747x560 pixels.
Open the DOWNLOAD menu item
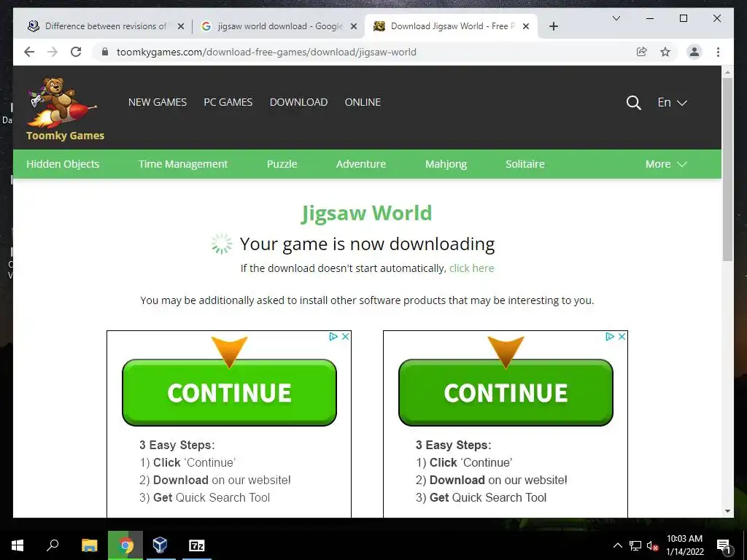[x=298, y=102]
